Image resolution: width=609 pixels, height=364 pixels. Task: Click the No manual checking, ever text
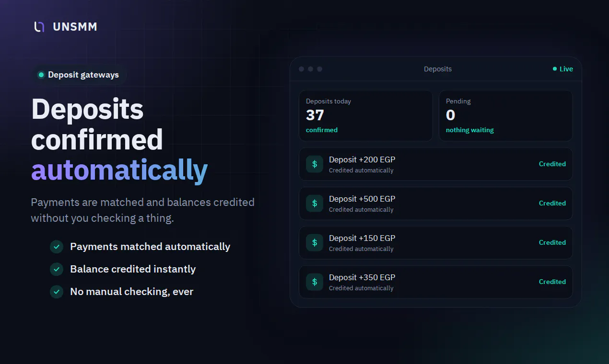click(x=132, y=292)
